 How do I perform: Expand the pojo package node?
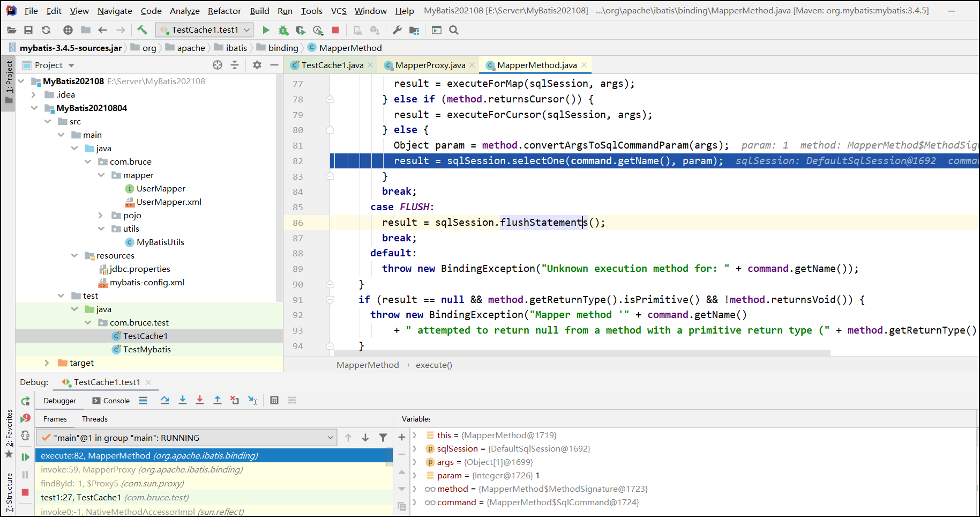101,216
